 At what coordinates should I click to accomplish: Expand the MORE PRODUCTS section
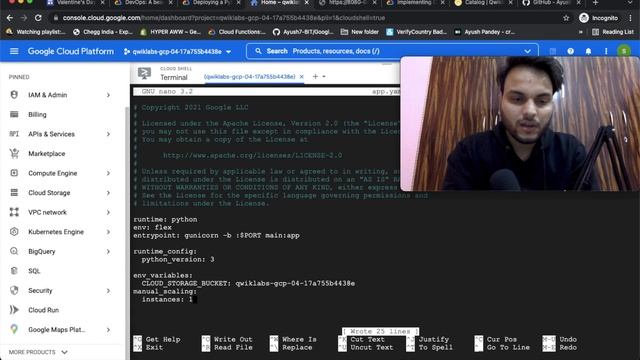click(38, 352)
